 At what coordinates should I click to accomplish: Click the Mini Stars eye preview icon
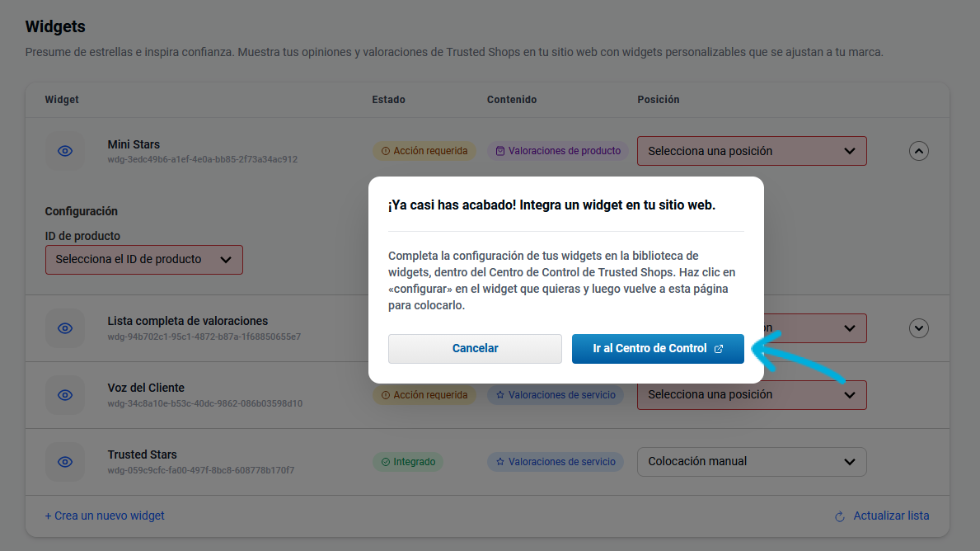tap(65, 151)
